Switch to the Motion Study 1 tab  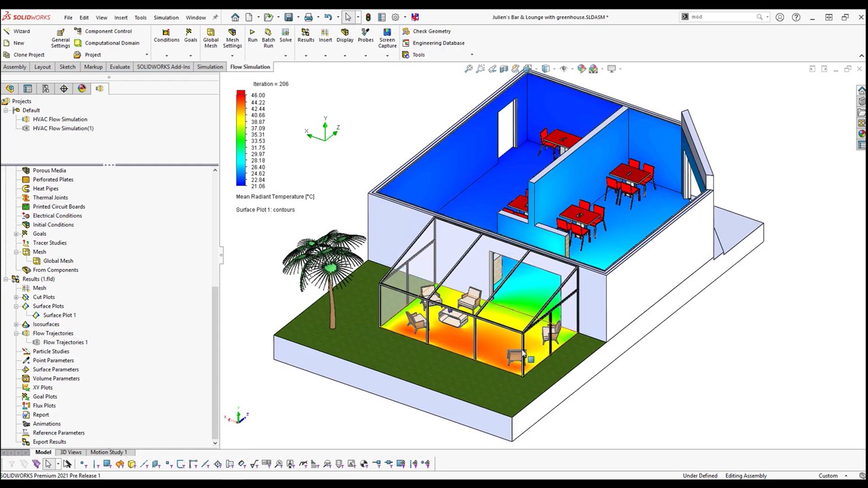point(108,452)
